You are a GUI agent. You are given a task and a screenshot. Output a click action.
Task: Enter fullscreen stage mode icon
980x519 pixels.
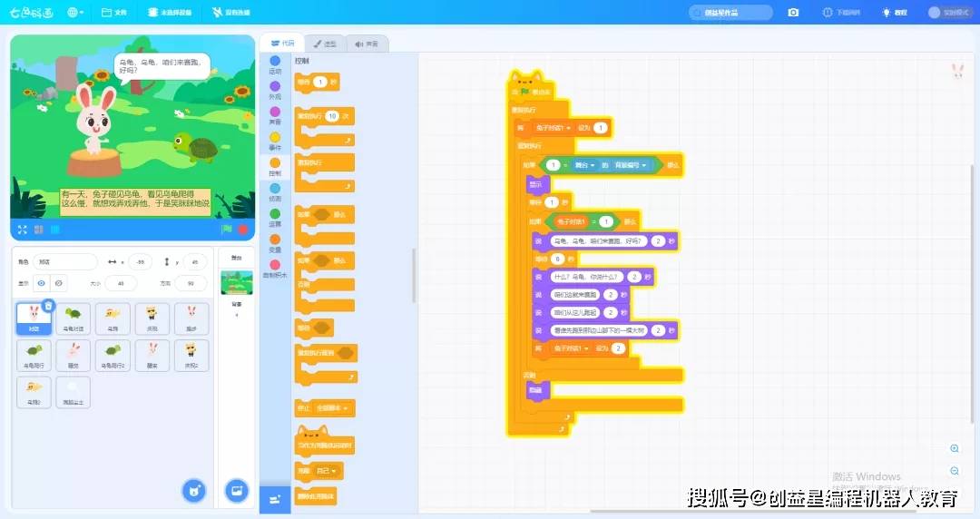tap(23, 230)
